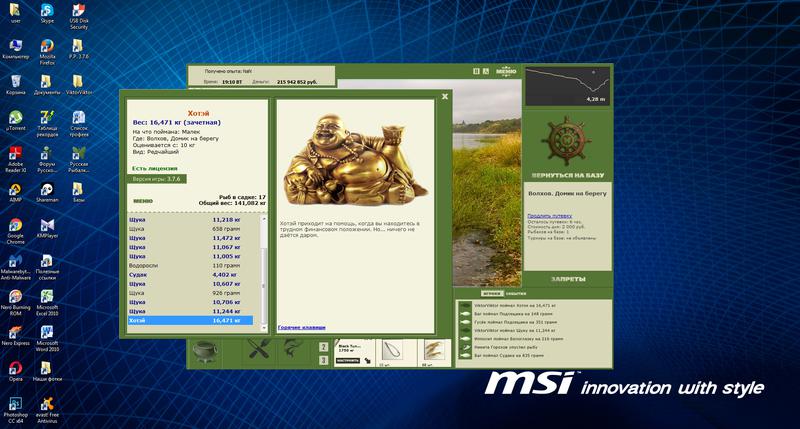Select the Щука 11,472 кг row
This screenshot has width=800, height=429.
190,238
